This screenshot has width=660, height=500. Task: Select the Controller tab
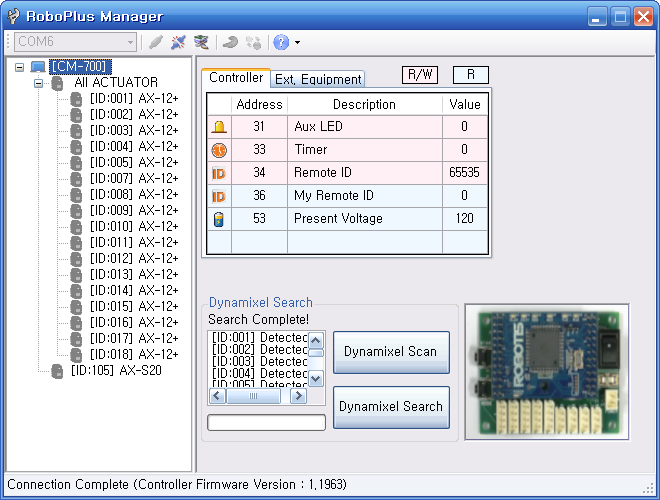point(236,78)
